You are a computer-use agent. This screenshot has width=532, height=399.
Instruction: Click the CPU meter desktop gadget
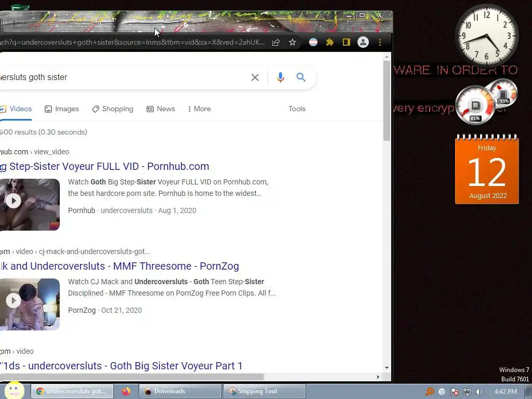(x=475, y=105)
